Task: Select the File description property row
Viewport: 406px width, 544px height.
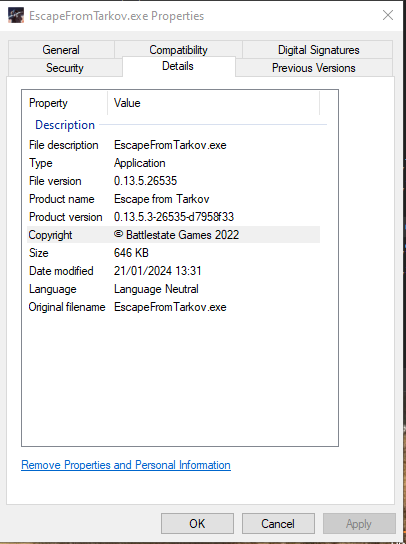Action: tap(174, 145)
